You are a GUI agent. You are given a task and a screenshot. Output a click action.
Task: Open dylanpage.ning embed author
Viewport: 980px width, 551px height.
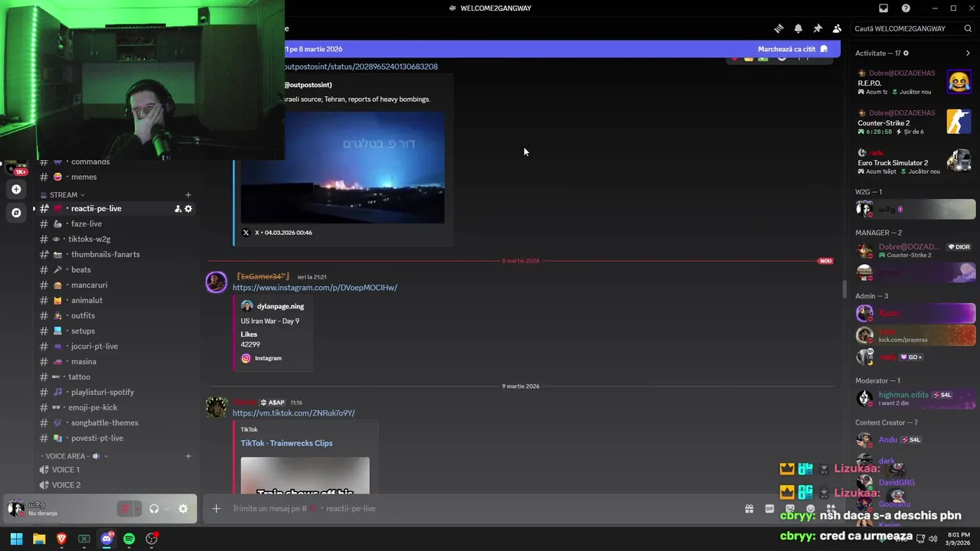click(x=280, y=306)
